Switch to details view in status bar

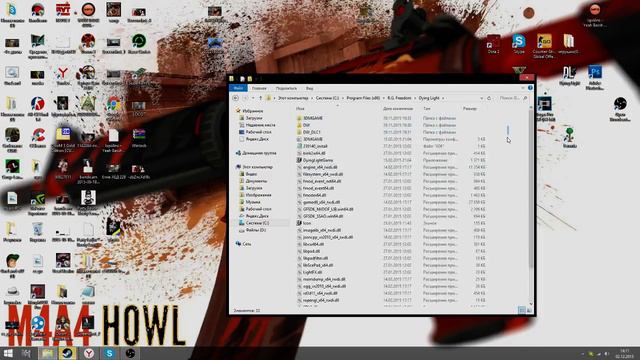point(522,311)
